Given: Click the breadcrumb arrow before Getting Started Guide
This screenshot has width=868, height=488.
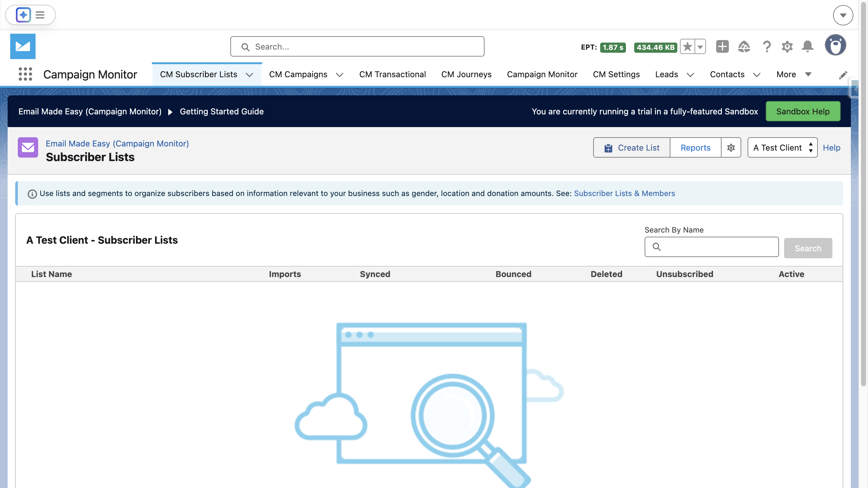Looking at the screenshot, I should (170, 112).
